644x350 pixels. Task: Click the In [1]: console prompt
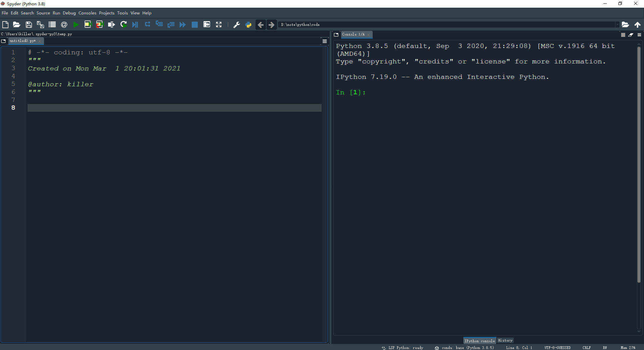351,92
